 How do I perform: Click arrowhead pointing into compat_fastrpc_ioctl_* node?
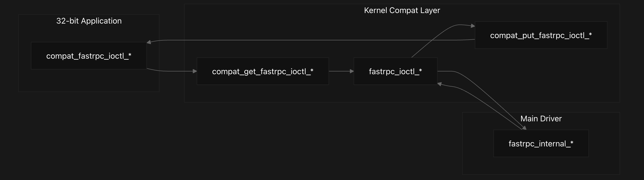[149, 42]
